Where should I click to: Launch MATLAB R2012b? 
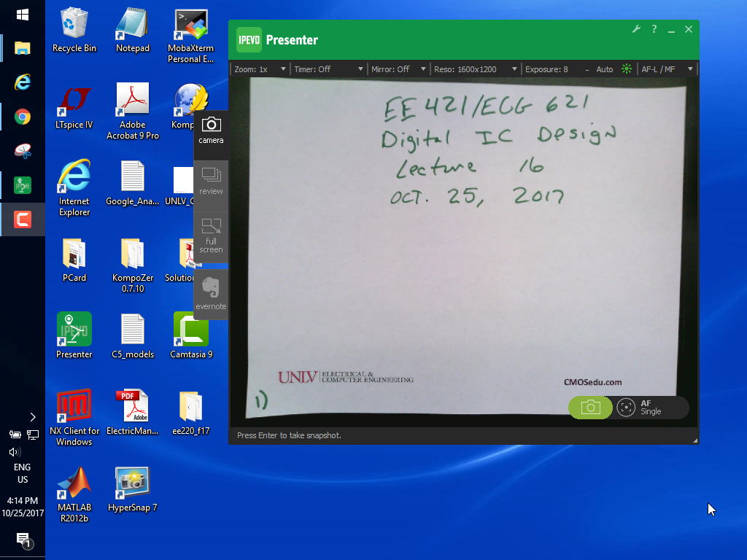click(74, 495)
